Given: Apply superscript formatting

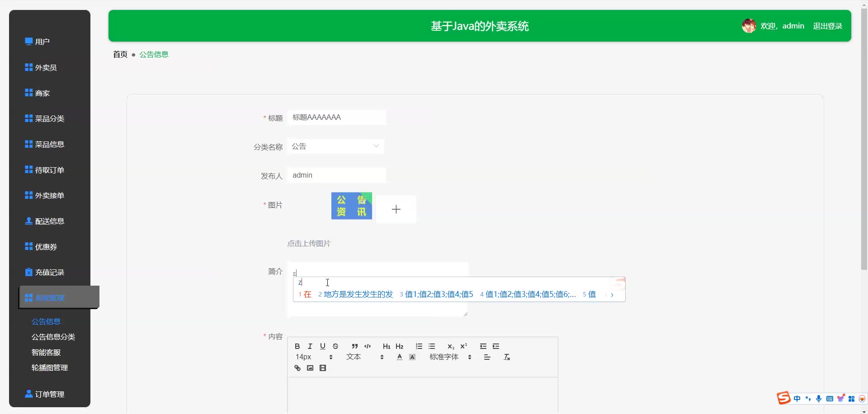Looking at the screenshot, I should [463, 346].
